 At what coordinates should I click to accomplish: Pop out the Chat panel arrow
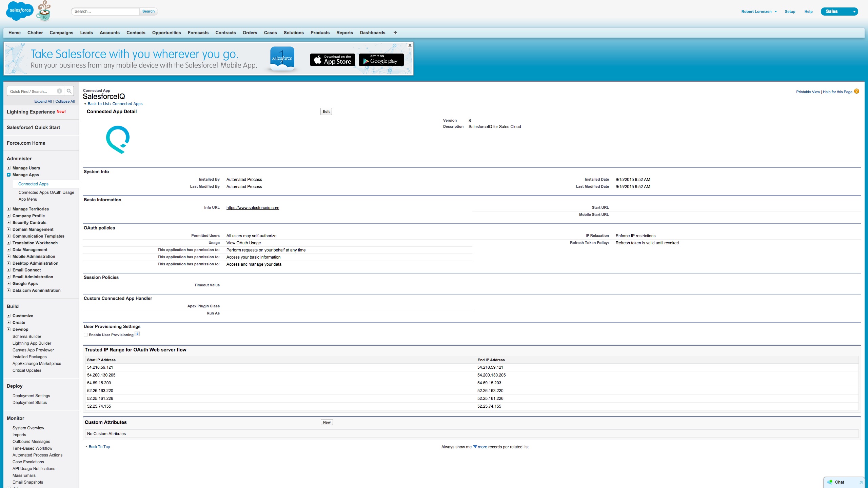pos(861,483)
